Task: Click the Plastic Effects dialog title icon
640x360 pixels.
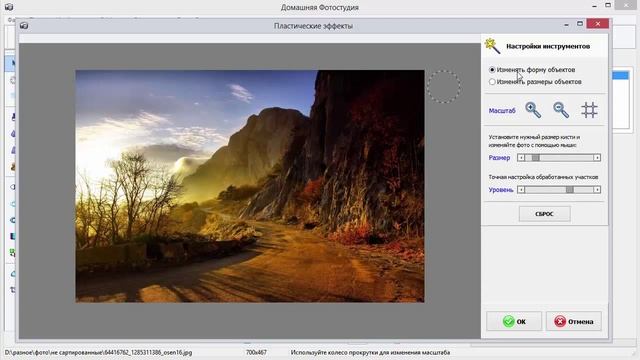Action: point(24,26)
